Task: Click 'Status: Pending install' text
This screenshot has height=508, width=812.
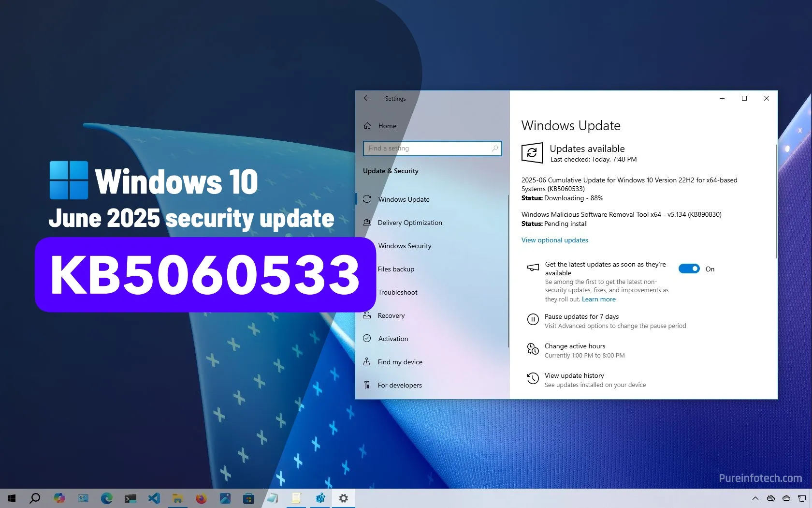Action: (x=554, y=224)
